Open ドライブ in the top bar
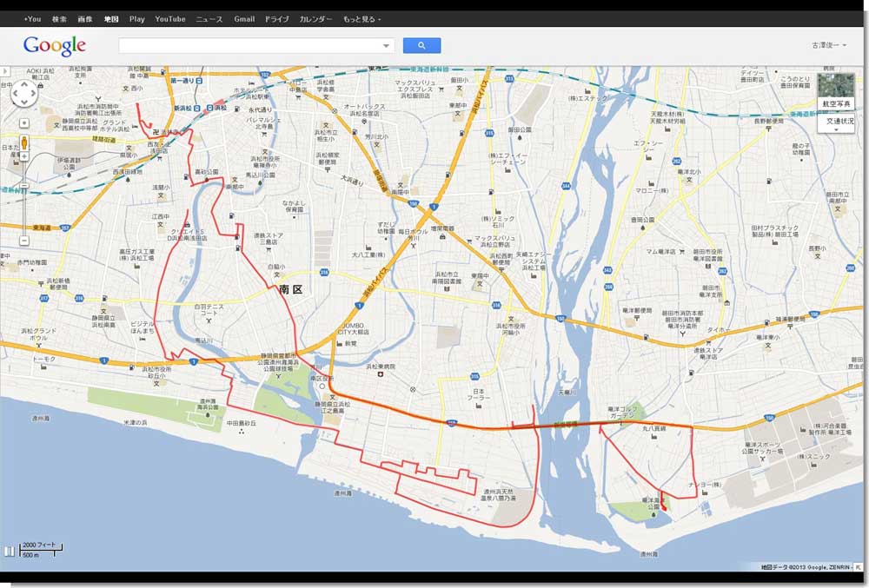 click(276, 19)
